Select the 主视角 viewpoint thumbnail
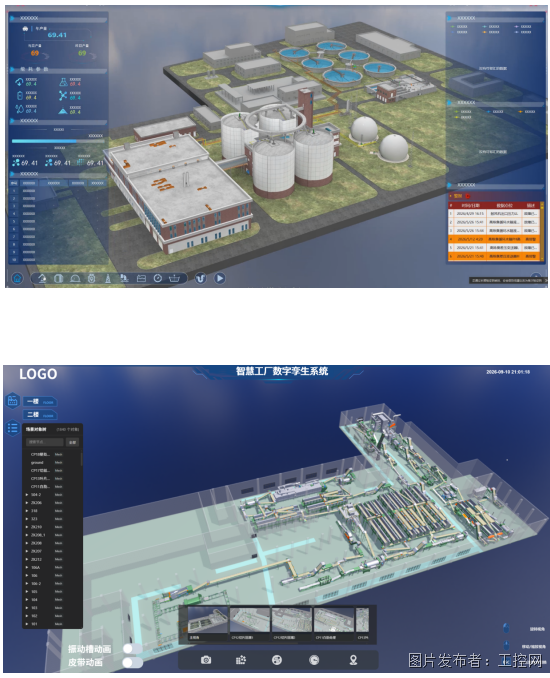Image resolution: width=550 pixels, height=678 pixels. 208,623
